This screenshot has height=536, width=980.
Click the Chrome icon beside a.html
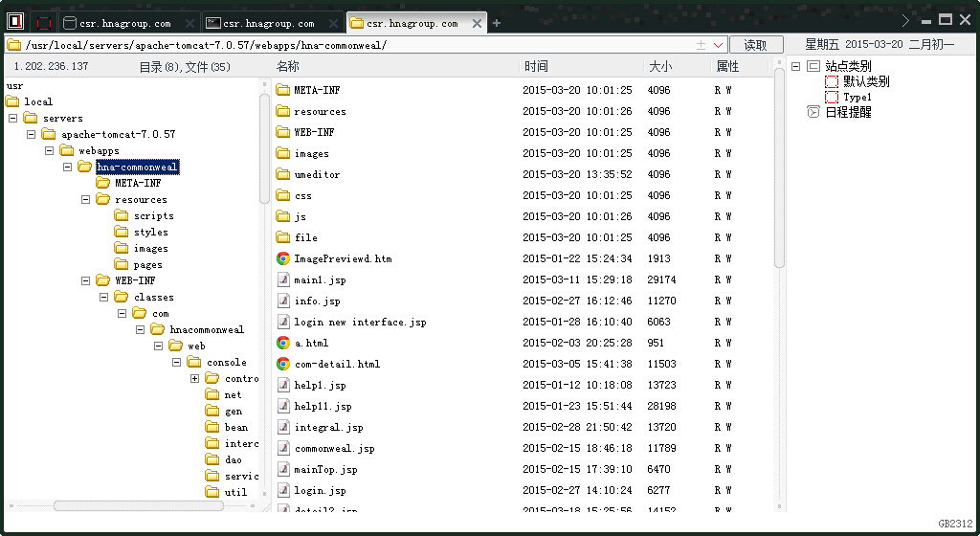(x=283, y=343)
